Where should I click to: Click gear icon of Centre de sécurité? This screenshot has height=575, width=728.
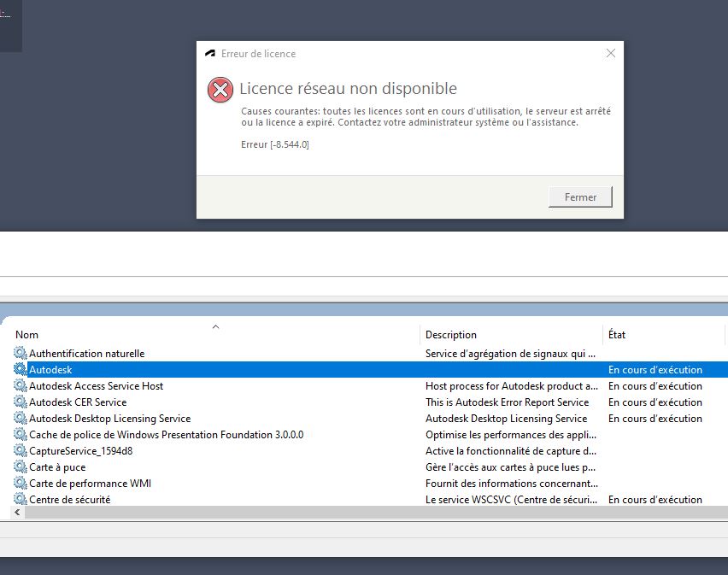[21, 499]
